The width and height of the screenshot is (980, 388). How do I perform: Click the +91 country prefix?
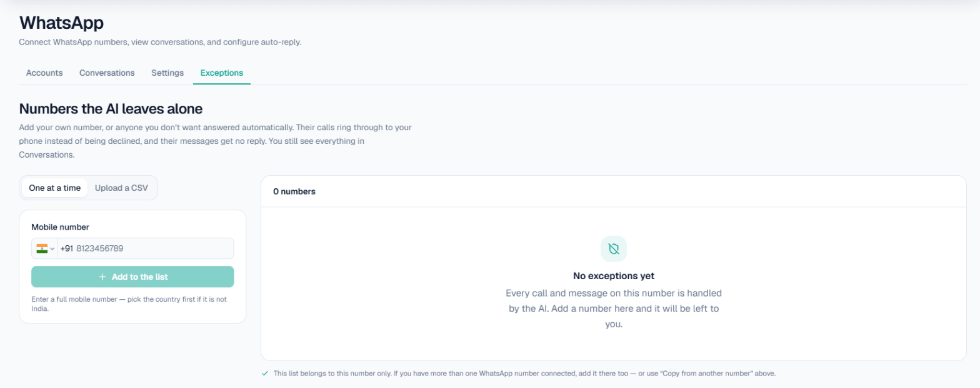[x=66, y=248]
